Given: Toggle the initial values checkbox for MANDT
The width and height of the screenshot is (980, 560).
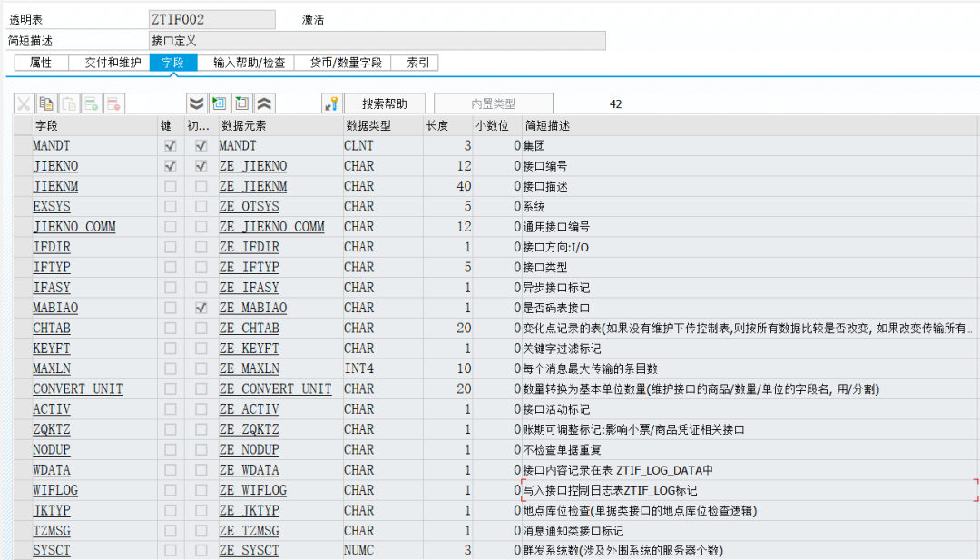Looking at the screenshot, I should (201, 145).
